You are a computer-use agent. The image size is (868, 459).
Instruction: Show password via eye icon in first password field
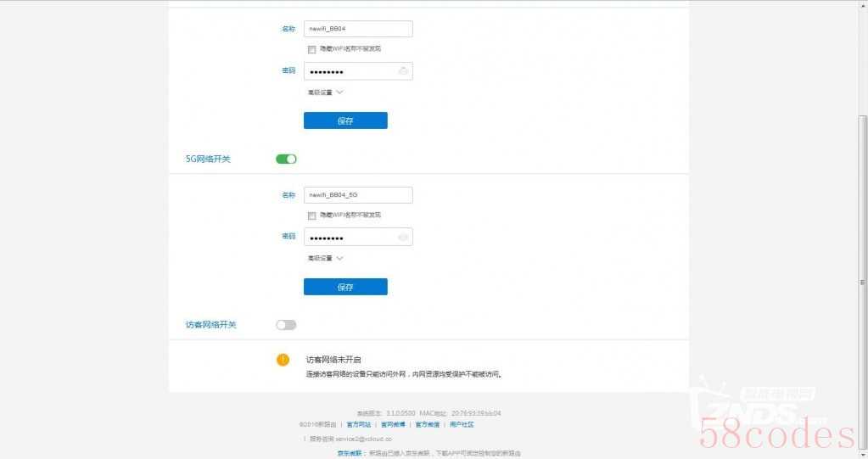point(403,71)
